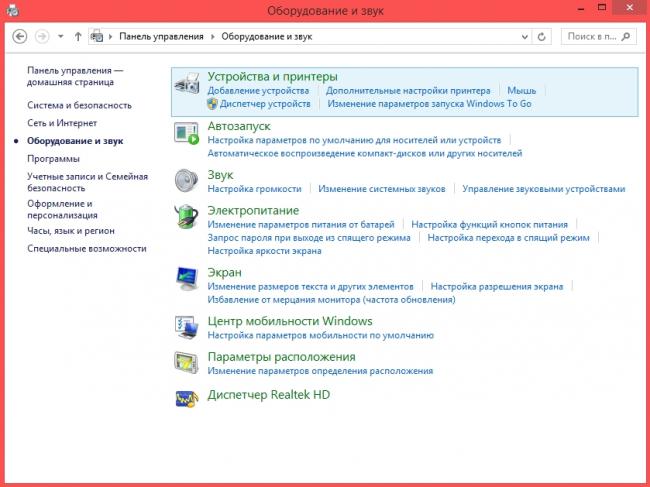
Task: Click Настройка параметров мобильности по умолчанию
Action: (320, 335)
